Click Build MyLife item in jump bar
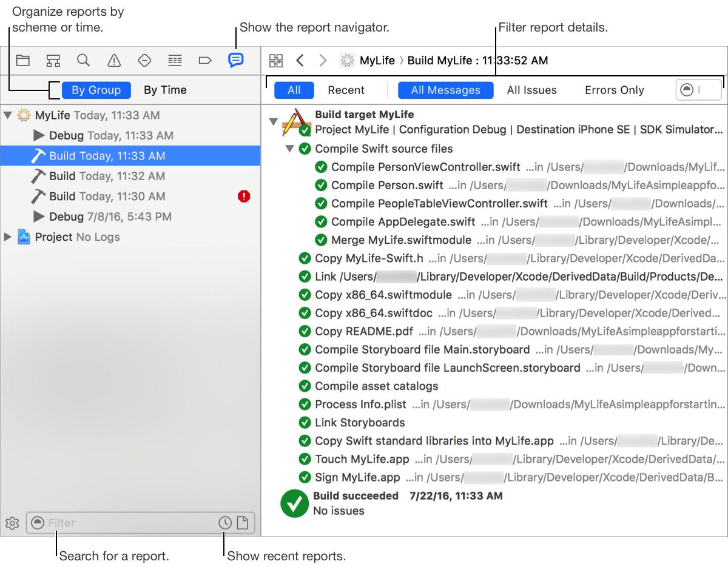Screen dimensions: 728x567 tap(477, 60)
